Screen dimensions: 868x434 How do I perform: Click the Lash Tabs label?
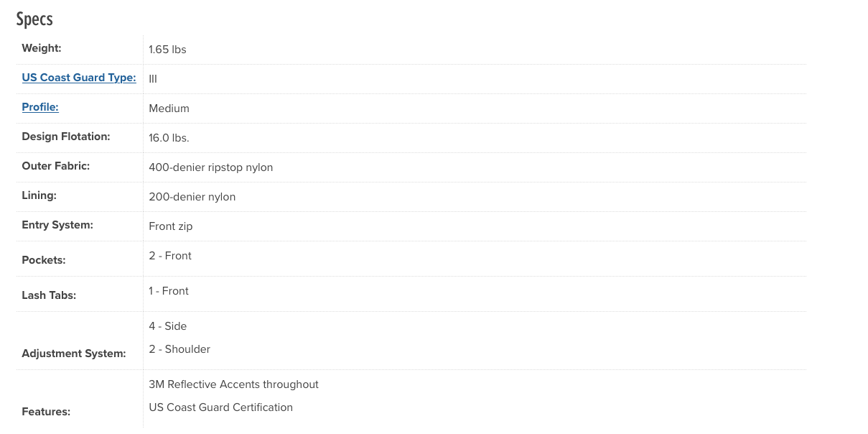tap(49, 295)
